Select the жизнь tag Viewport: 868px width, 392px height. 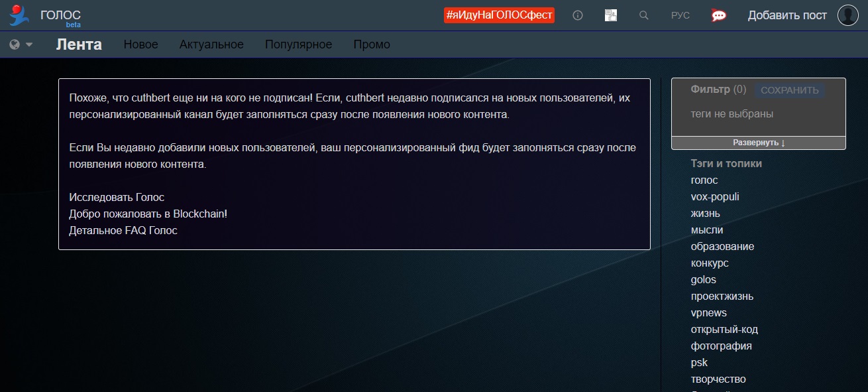pos(706,213)
